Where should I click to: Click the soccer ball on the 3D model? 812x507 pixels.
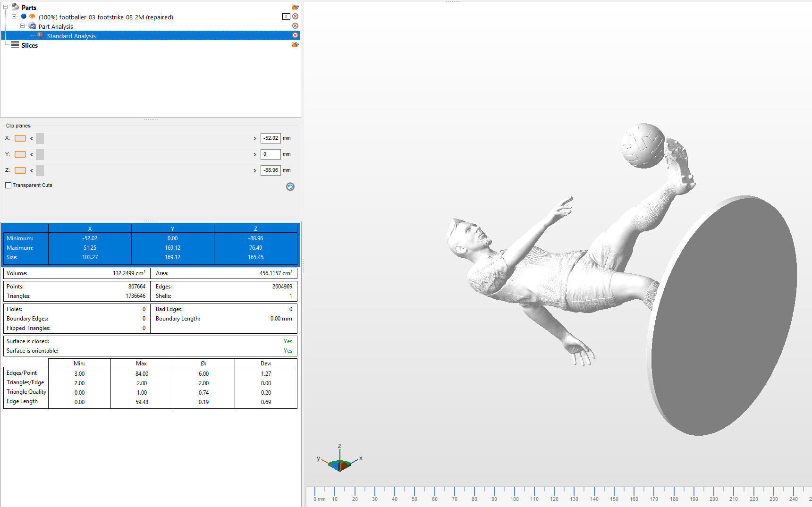643,146
